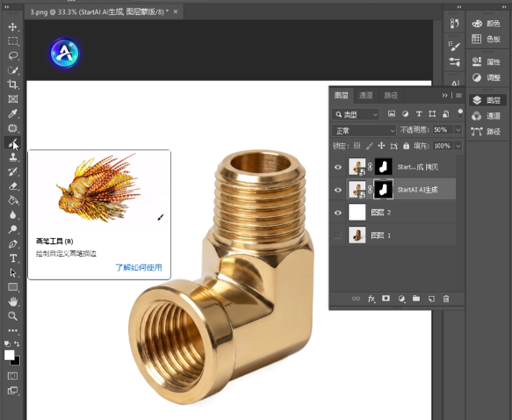
Task: Select the Eraser tool
Action: coord(13,186)
